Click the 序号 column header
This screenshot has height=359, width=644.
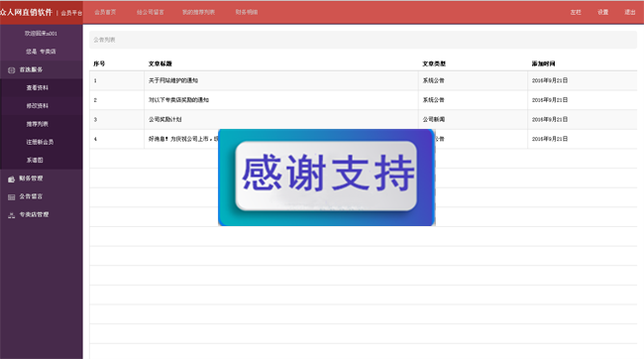(x=99, y=63)
